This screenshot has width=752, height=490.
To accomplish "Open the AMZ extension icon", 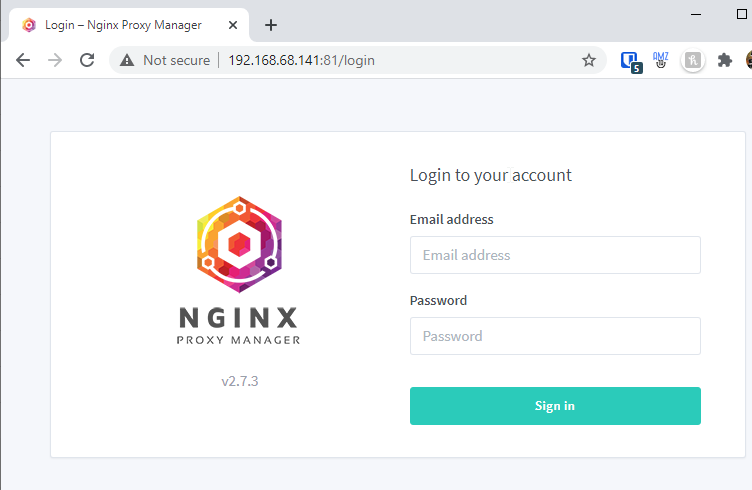I will coord(660,60).
